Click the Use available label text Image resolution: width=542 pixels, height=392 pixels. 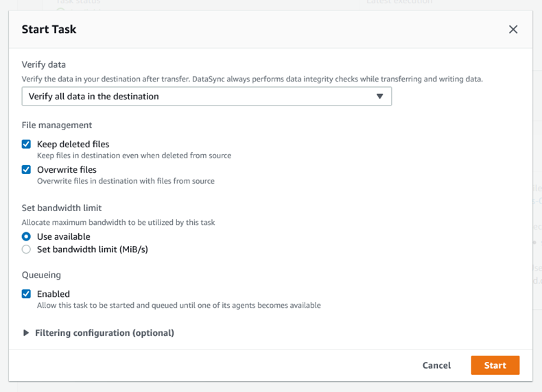[63, 236]
